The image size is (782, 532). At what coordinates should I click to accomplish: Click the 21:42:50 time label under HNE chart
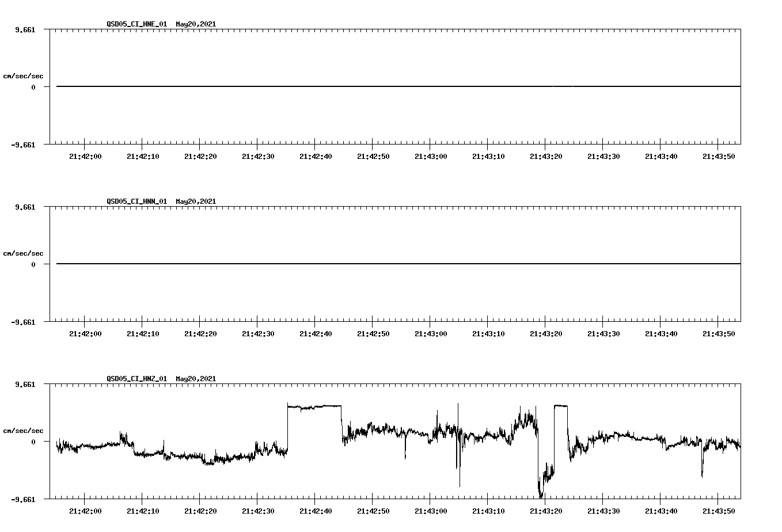373,156
